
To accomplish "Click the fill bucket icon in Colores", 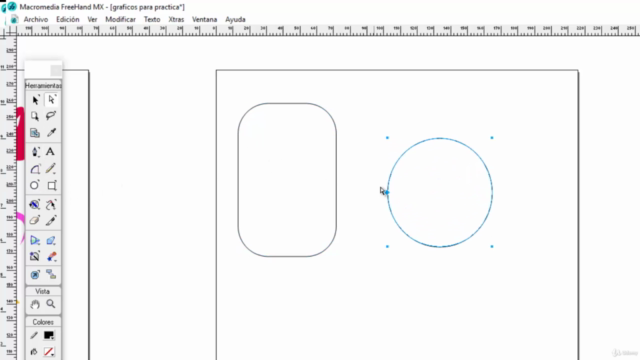I will [34, 352].
